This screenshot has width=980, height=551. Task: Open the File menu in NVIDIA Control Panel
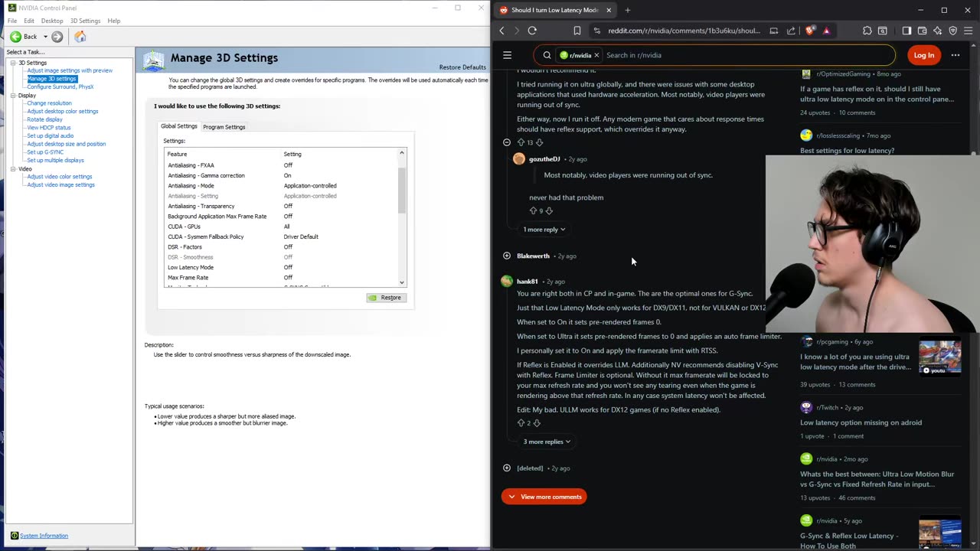[12, 21]
